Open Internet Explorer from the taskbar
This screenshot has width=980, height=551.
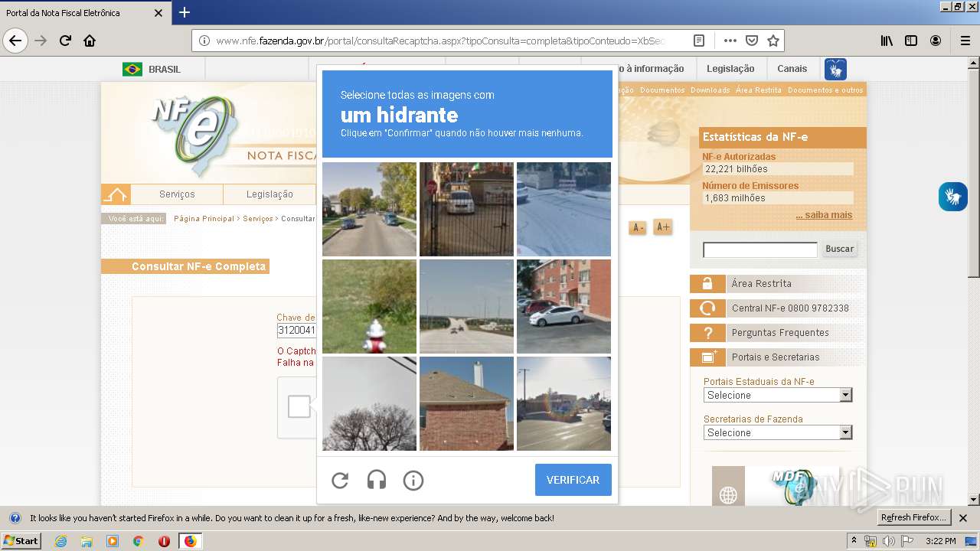pos(60,541)
